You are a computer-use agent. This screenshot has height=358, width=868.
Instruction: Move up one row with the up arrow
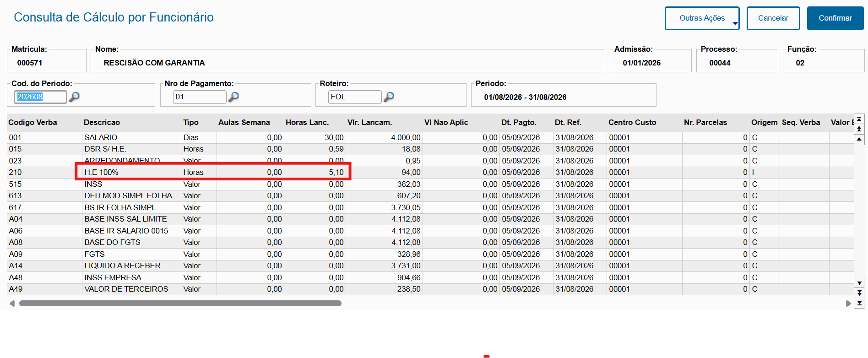[x=859, y=139]
